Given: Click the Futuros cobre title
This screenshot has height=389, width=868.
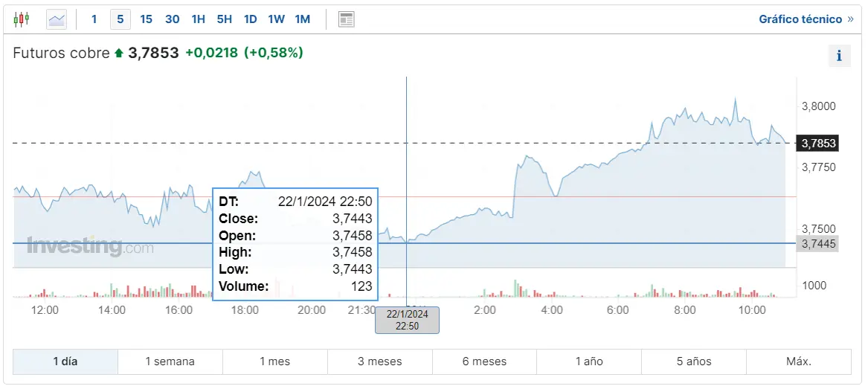Looking at the screenshot, I should 60,54.
